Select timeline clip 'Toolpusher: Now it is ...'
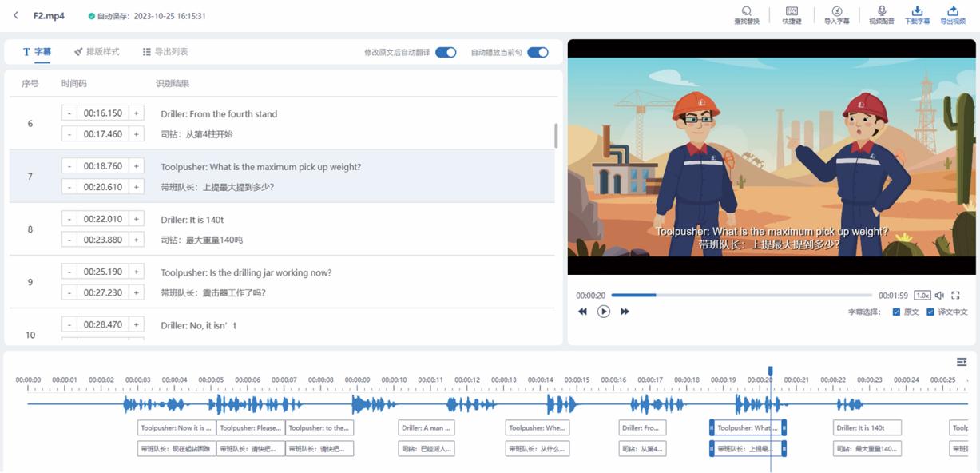The width and height of the screenshot is (980, 473). tap(177, 428)
